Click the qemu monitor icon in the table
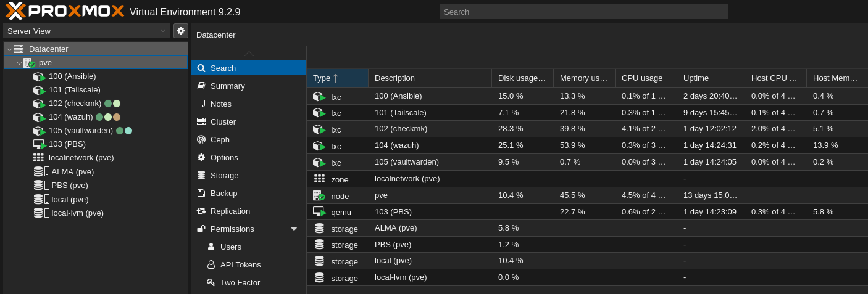Screen dimensions: 868x294 click(x=319, y=212)
